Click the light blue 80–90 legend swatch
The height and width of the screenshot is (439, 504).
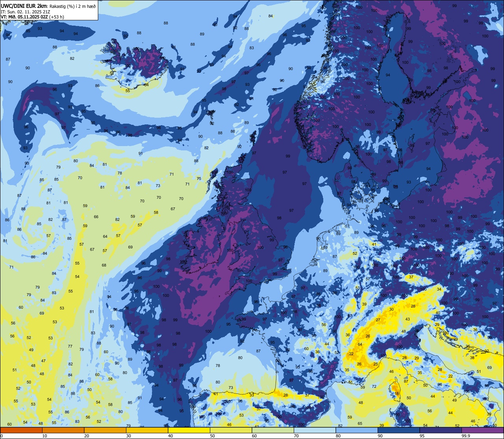point(357,430)
